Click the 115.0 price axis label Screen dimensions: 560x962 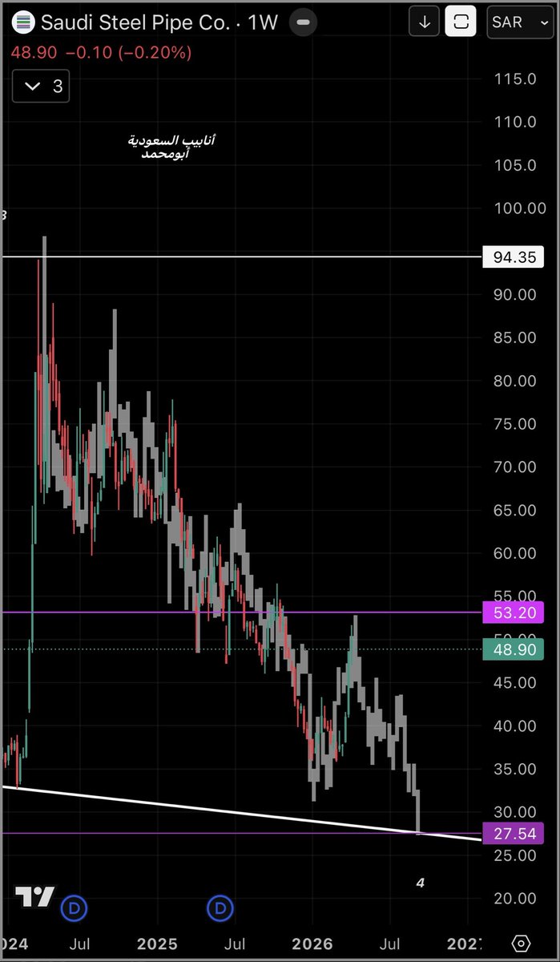pos(515,79)
